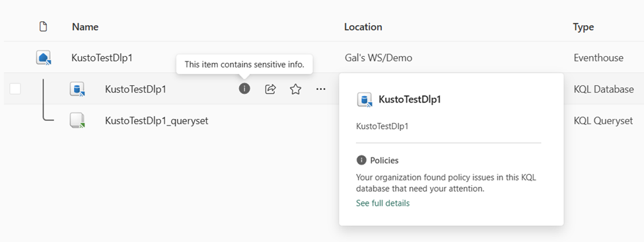
Task: Click the bold KustoTestDlp1 card title
Action: [x=410, y=99]
